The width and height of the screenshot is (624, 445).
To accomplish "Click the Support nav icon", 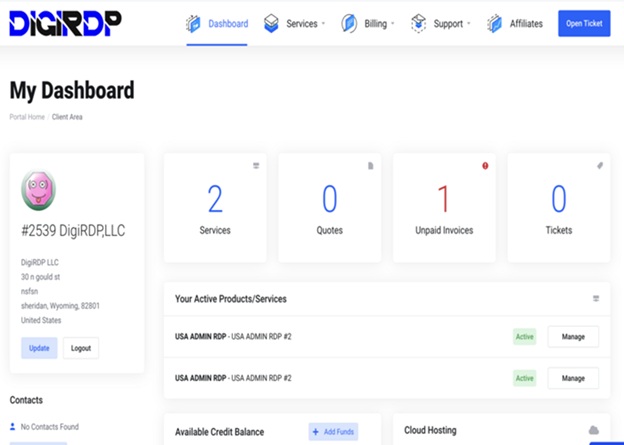I will [x=418, y=23].
